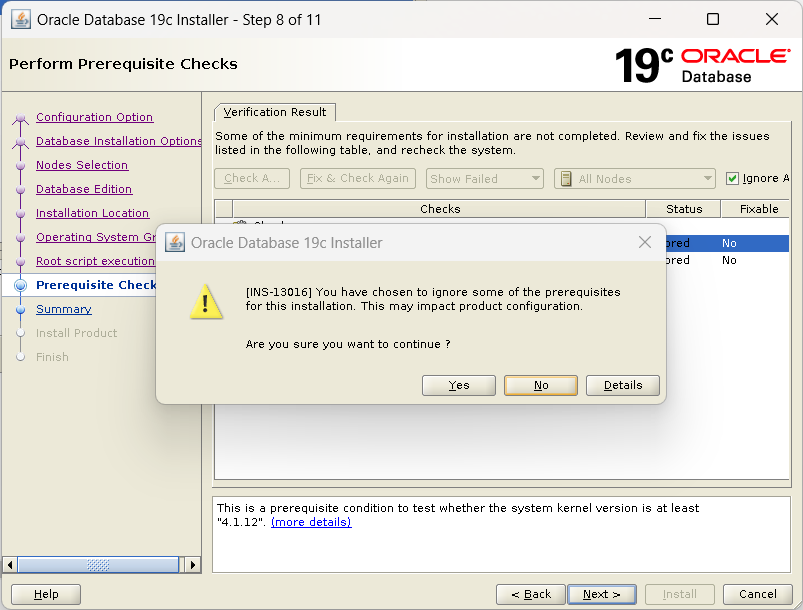Click the Java icon in dialog title
Screen dimensions: 803x610
(x=175, y=243)
